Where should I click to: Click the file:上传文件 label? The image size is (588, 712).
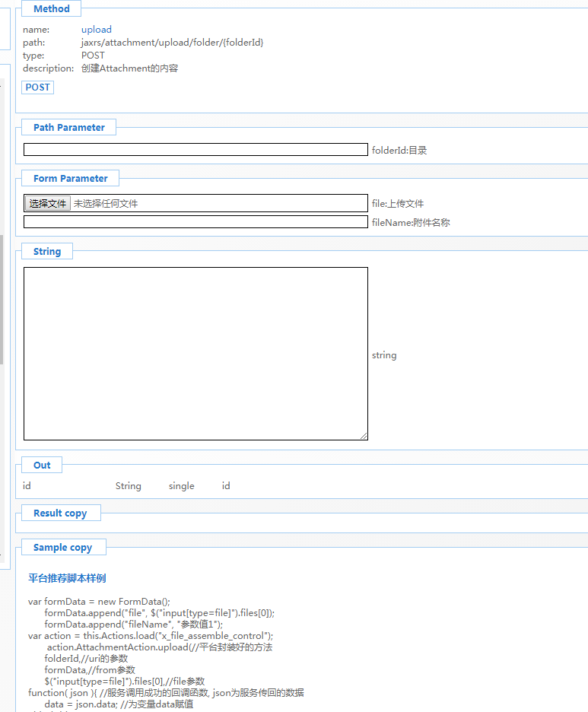(398, 203)
